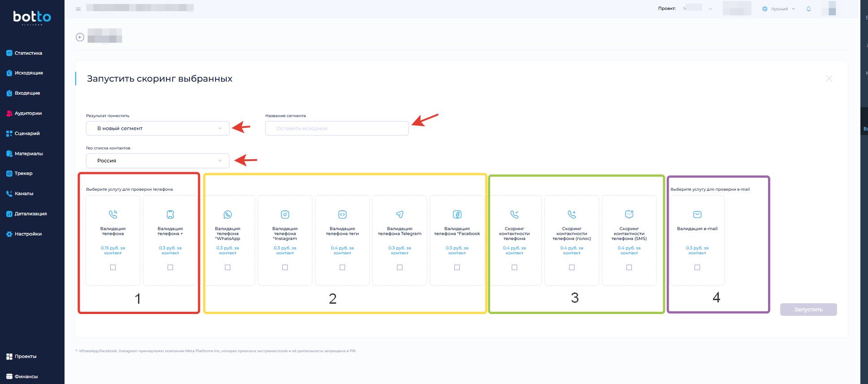Click the Telegram validation icon
Screen dimensions: 868x384
click(400, 214)
